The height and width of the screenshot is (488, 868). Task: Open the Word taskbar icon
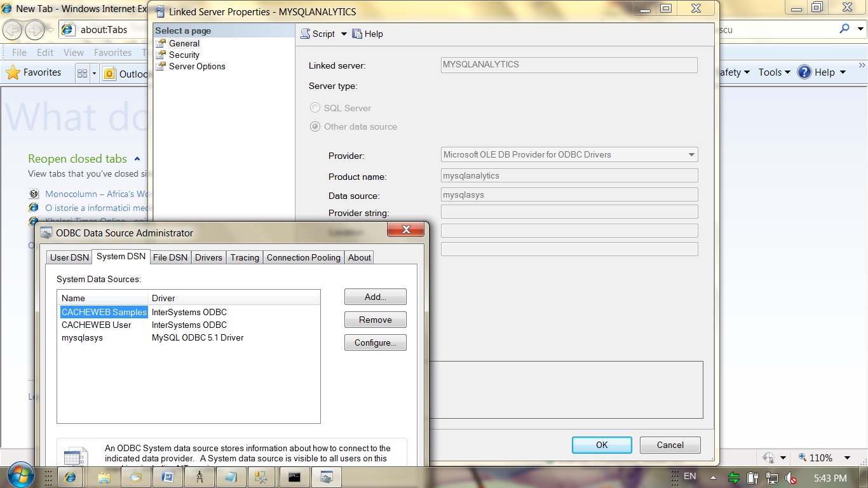click(168, 477)
